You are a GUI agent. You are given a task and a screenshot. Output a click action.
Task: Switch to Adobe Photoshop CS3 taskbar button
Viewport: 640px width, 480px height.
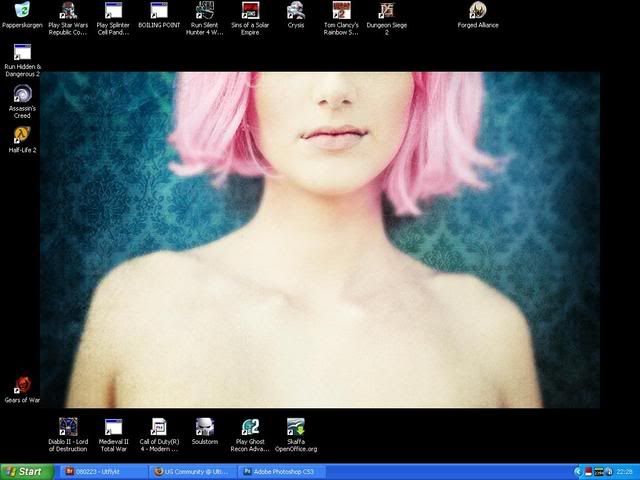tap(282, 472)
